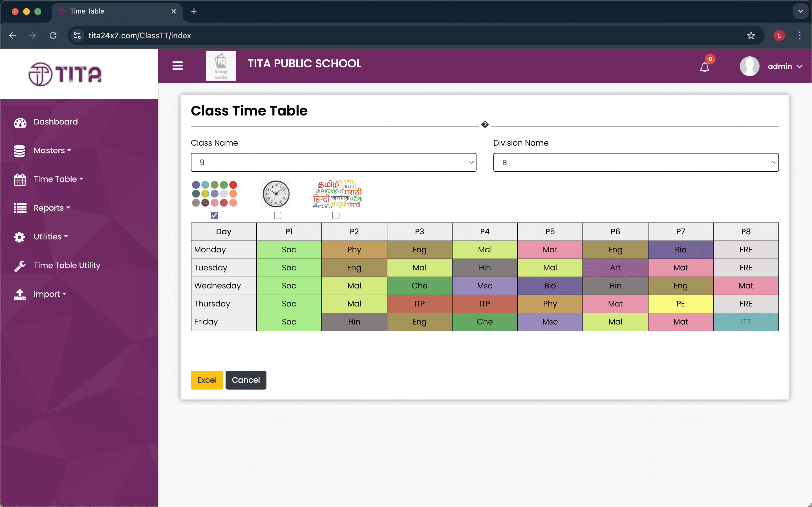Bookmark page with star icon
Image resolution: width=812 pixels, height=507 pixels.
coord(751,35)
